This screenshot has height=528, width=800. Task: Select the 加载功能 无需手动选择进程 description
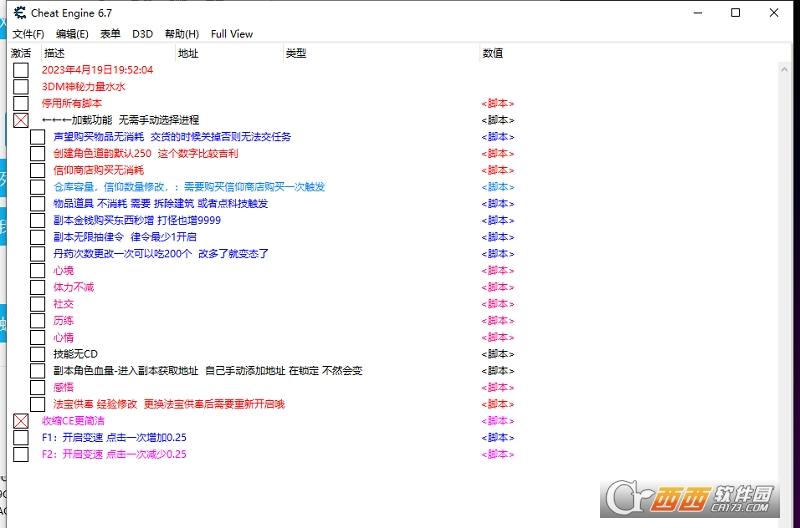120,120
